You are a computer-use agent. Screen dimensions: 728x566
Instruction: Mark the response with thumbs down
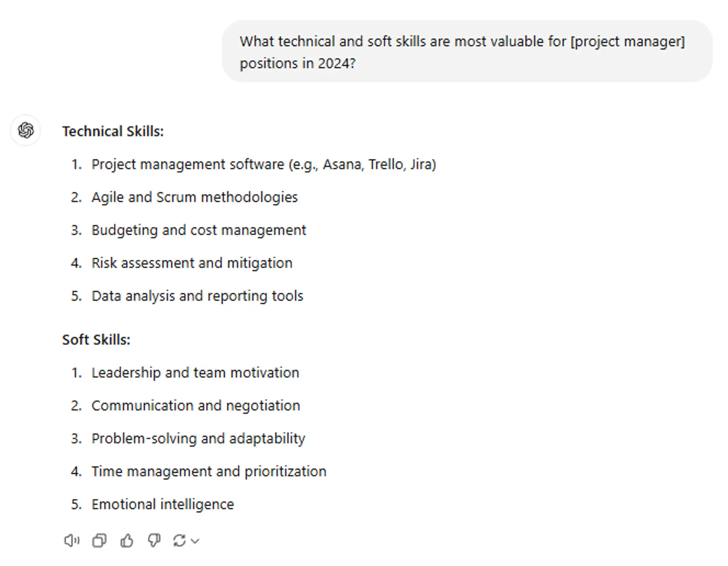[154, 540]
